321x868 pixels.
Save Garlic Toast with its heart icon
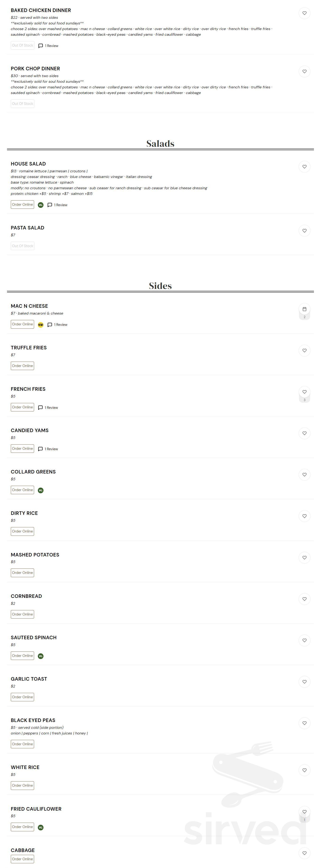pos(304,682)
